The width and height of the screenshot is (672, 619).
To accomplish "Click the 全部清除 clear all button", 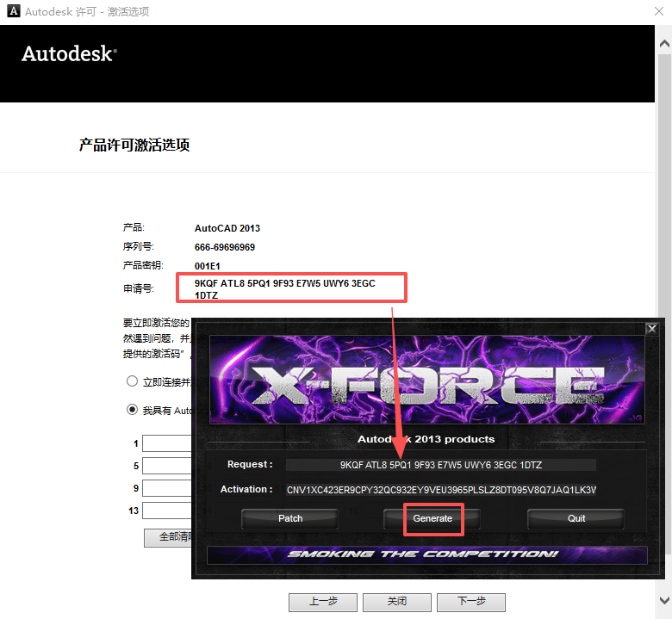I will (x=168, y=537).
